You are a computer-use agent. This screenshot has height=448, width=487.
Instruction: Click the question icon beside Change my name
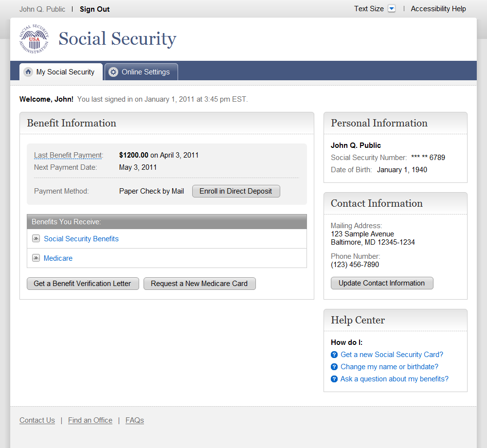(334, 367)
